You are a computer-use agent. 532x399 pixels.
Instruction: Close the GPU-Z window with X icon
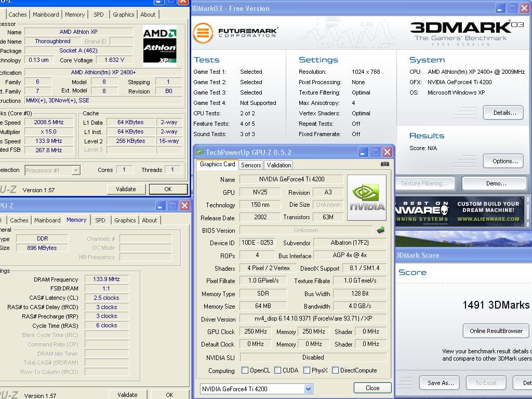coord(387,152)
